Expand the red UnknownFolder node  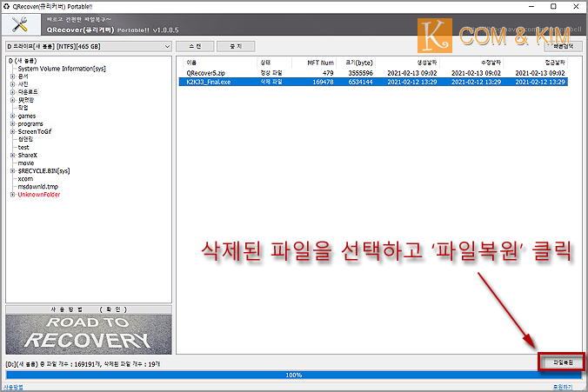click(x=12, y=195)
